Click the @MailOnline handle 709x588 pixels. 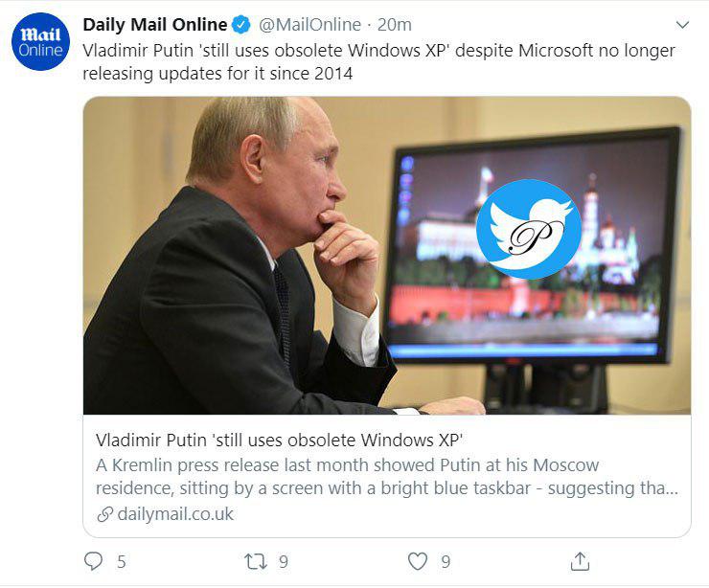pos(309,25)
